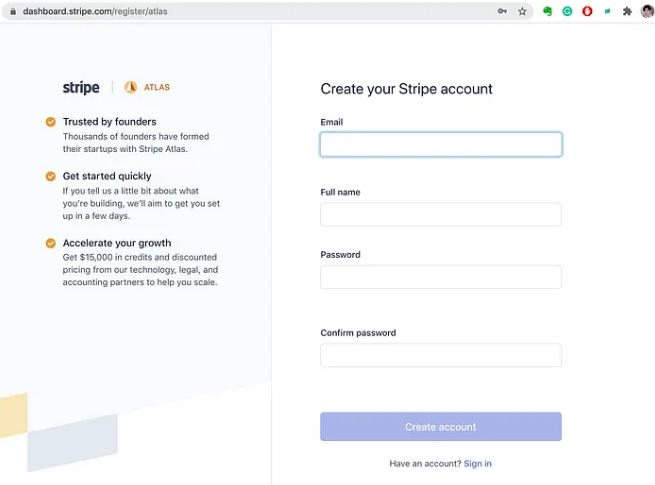The width and height of the screenshot is (655, 485).
Task: Focus the Email input field
Action: [440, 145]
